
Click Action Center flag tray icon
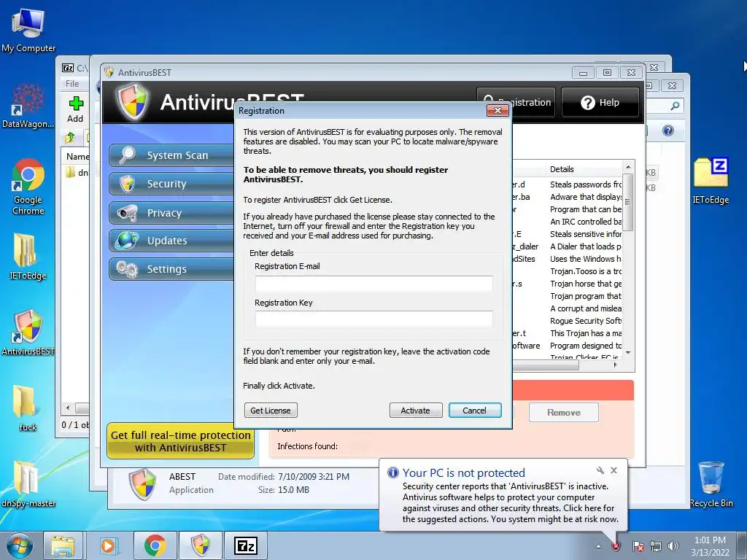(x=638, y=546)
